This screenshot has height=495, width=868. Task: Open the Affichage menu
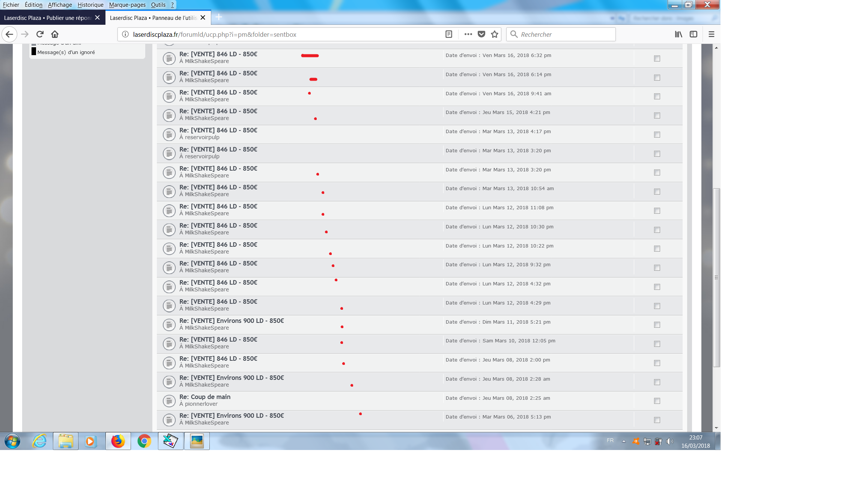(x=60, y=5)
